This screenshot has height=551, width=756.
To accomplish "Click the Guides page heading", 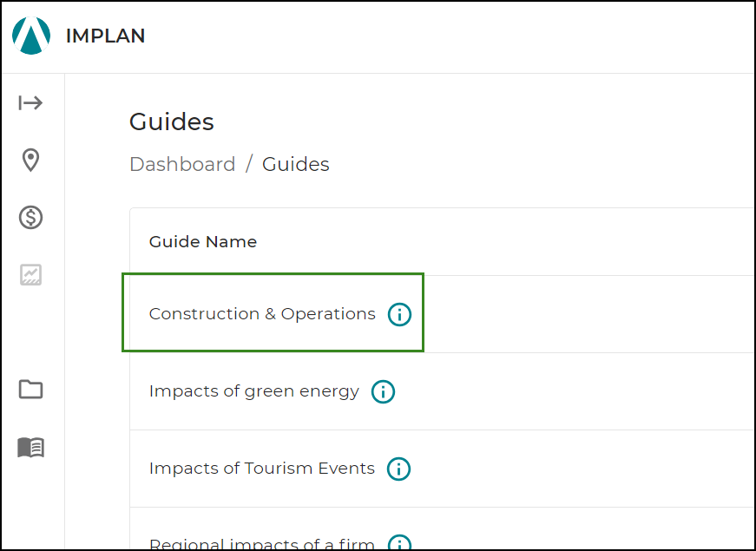I will tap(171, 121).
